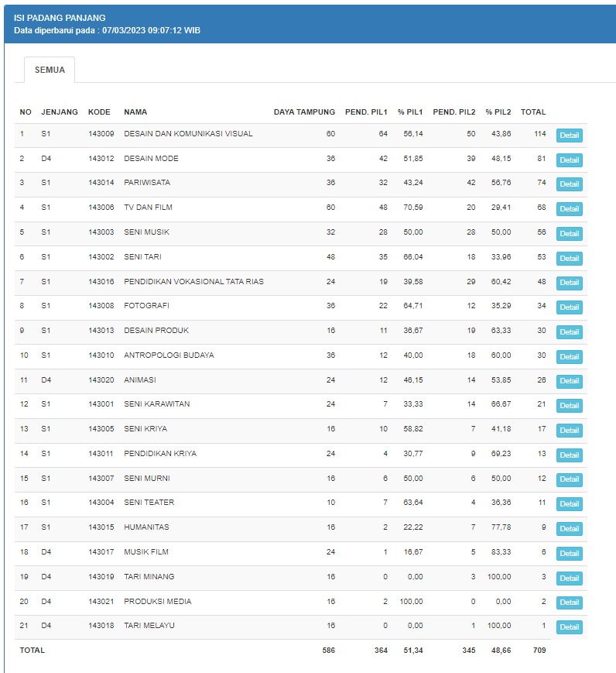Open Detail for Animasi
Image resolution: width=616 pixels, height=673 pixels.
(570, 381)
